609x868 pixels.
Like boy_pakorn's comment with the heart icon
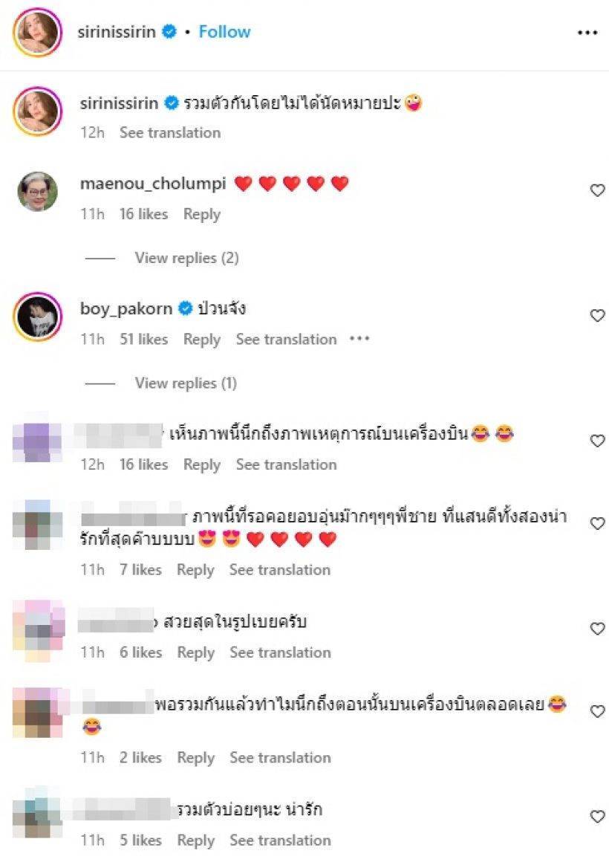(597, 316)
